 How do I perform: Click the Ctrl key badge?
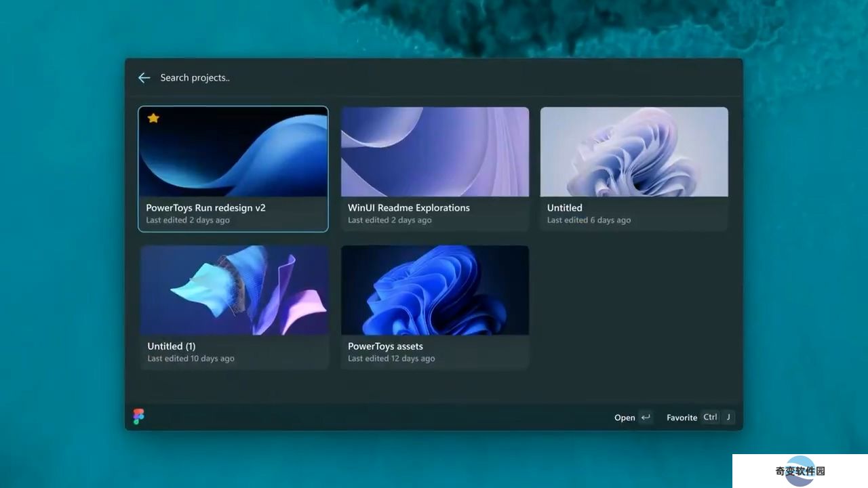pyautogui.click(x=710, y=418)
